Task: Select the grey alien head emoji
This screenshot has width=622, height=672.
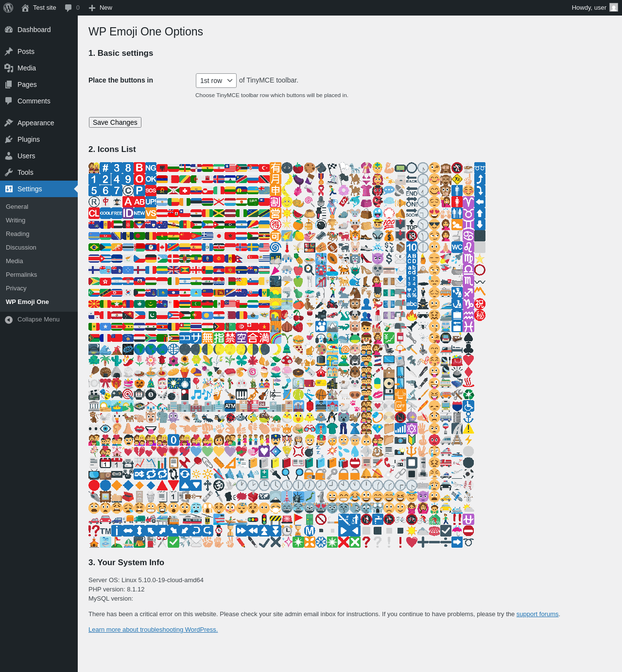Action: pos(378,235)
